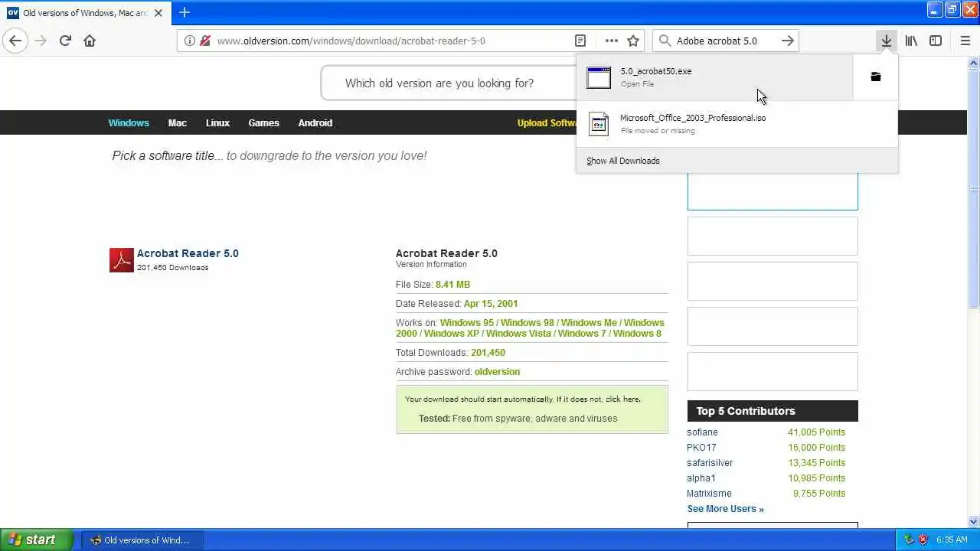Open contributor Matrixisme profile
This screenshot has height=551, width=980.
709,493
